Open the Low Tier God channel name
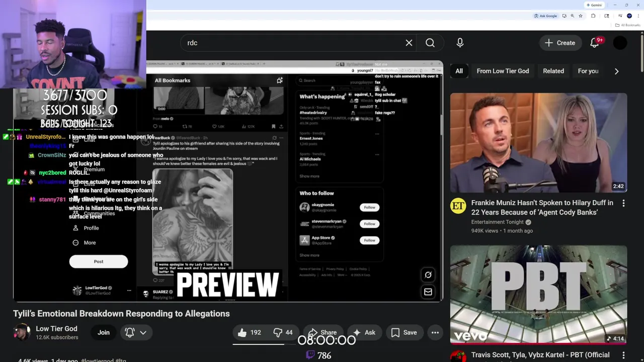 56,328
